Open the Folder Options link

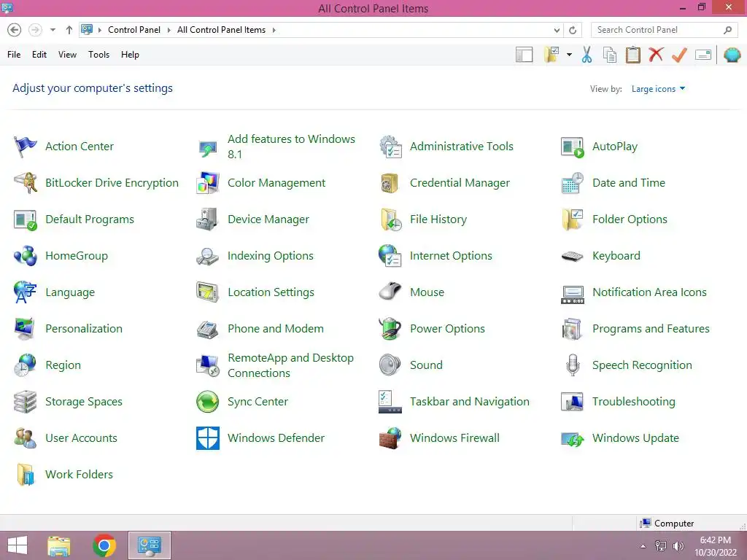point(630,219)
